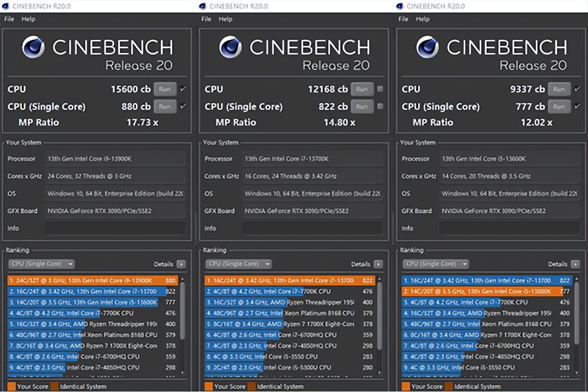Click the Cinebench logo in the i5-13600K window
This screenshot has width=588, height=392.
(428, 48)
